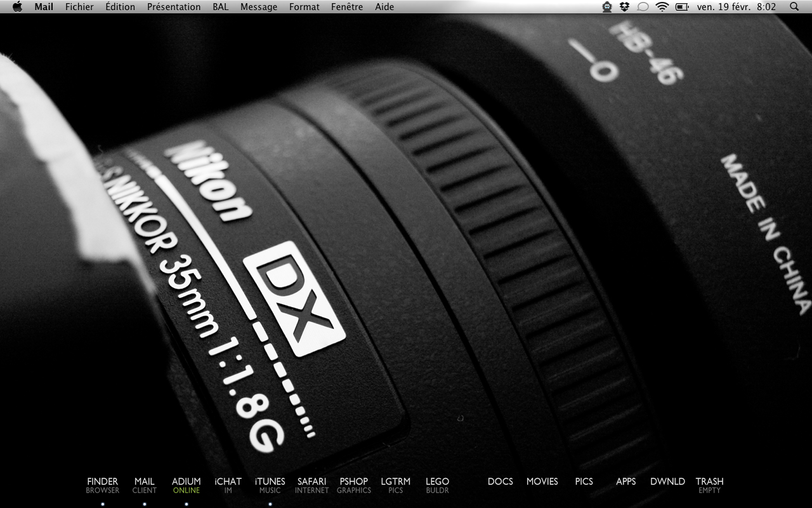Open iTUNES music in the dock
The width and height of the screenshot is (812, 508).
[270, 486]
